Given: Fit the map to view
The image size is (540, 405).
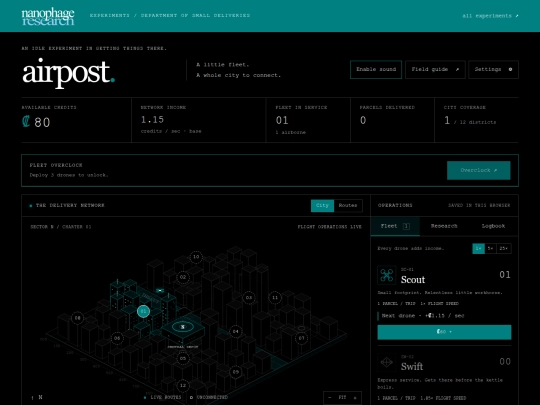Looking at the screenshot, I should [342, 397].
